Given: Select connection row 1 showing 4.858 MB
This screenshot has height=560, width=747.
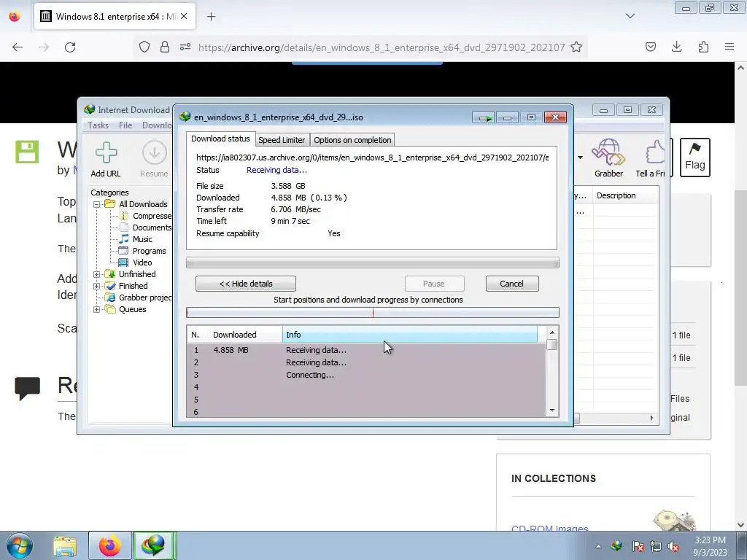Looking at the screenshot, I should click(x=366, y=350).
